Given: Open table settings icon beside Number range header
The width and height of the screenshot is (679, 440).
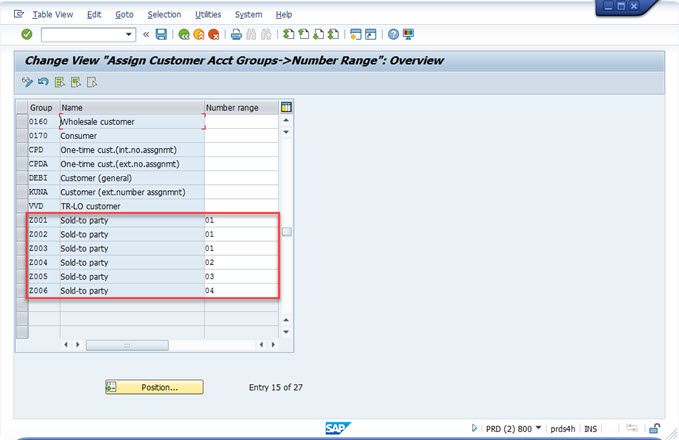Looking at the screenshot, I should click(286, 107).
